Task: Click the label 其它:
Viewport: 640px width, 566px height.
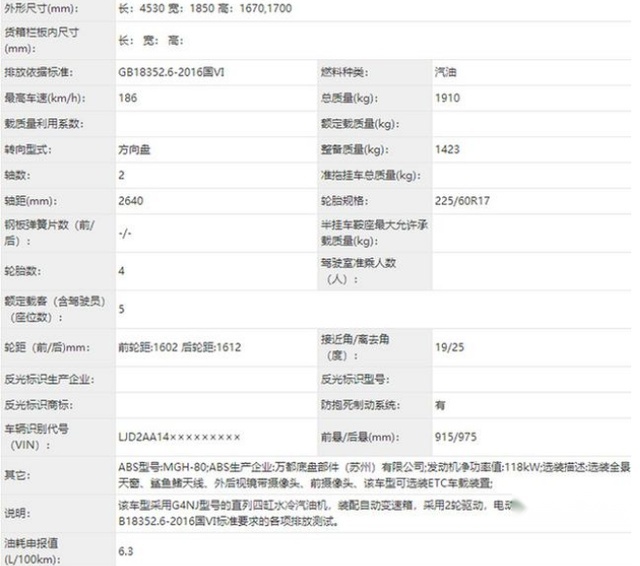Action: (17, 475)
